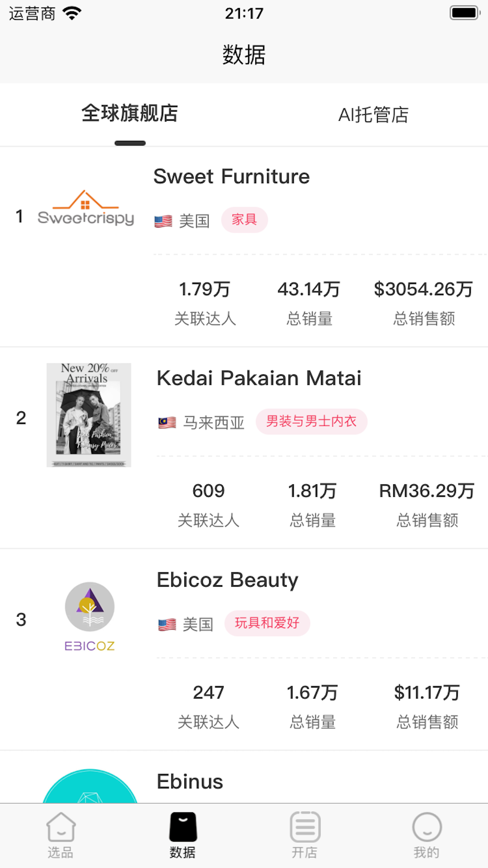Tap the 男装与男士内衣 category tag
Screen dimensions: 488x868
coord(311,422)
